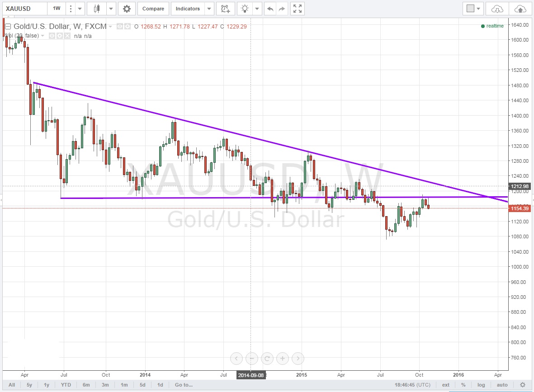534x392 pixels.
Task: Click the candlestick chart style icon
Action: [96, 9]
